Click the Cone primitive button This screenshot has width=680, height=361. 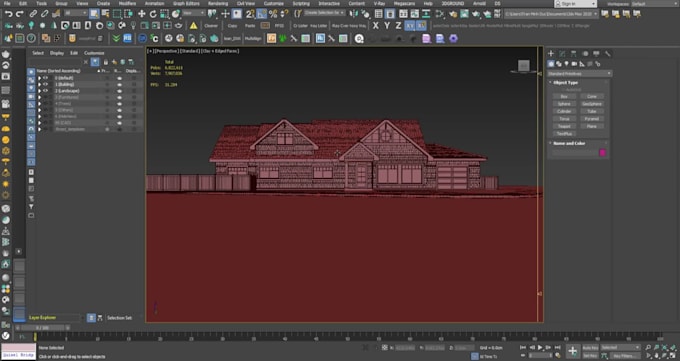click(x=592, y=96)
